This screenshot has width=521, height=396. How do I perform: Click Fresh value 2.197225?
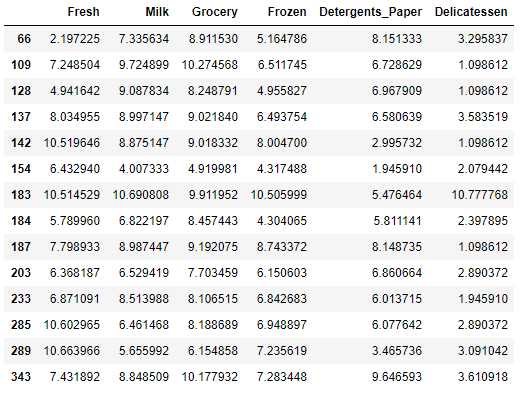tap(75, 39)
